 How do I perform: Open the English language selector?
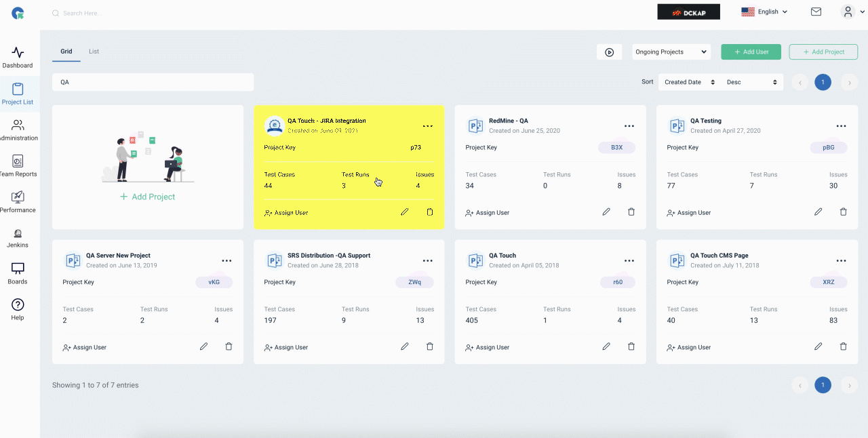click(764, 12)
